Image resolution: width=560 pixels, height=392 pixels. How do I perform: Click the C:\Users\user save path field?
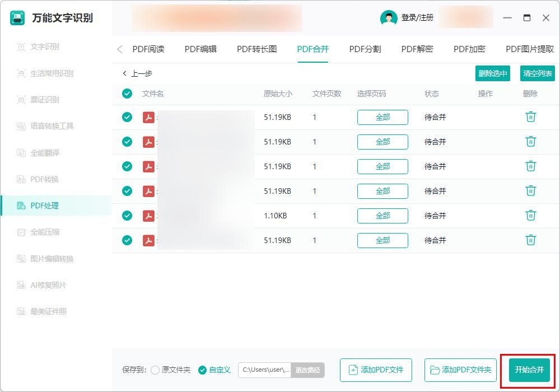tap(265, 370)
